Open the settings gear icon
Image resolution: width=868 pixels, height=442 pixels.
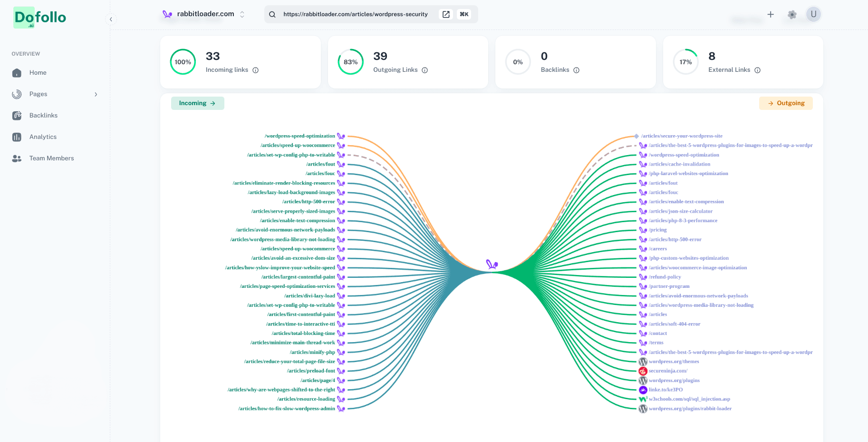coord(792,14)
